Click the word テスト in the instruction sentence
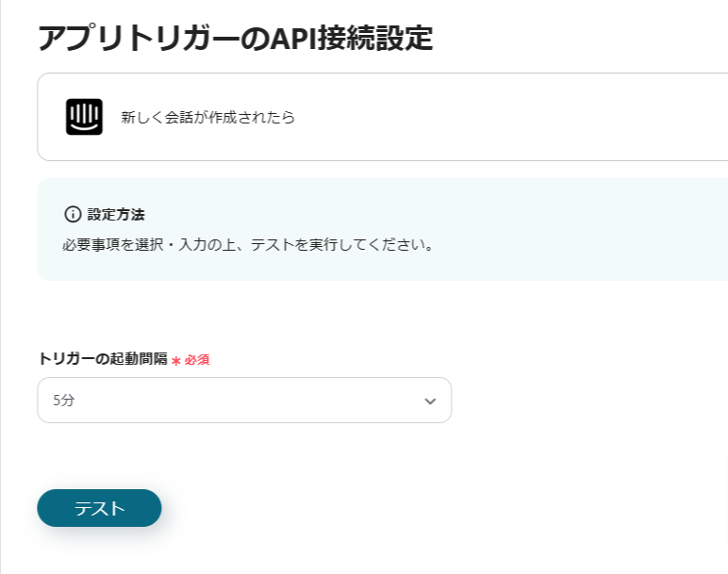 (271, 244)
